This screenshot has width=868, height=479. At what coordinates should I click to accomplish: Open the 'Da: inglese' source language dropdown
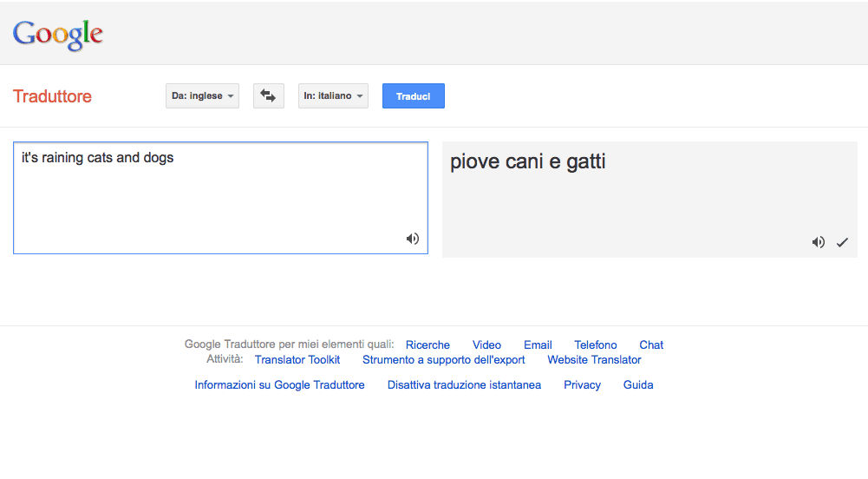(202, 95)
